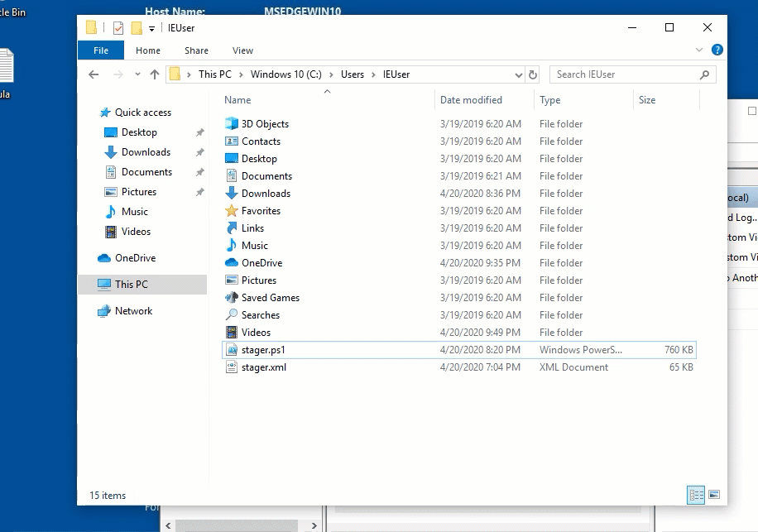Select the Pictures folder icon in file list
Screen dimensions: 758x532
pos(232,280)
